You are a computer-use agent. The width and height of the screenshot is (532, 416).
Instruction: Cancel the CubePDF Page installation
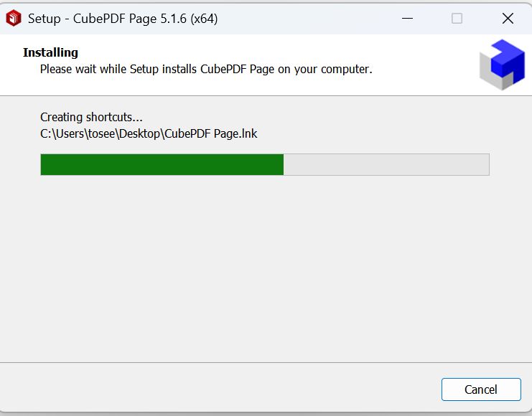point(481,389)
